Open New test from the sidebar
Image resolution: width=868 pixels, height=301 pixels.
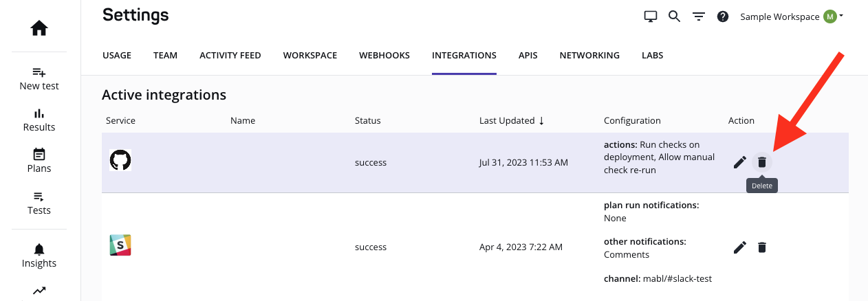coord(39,79)
